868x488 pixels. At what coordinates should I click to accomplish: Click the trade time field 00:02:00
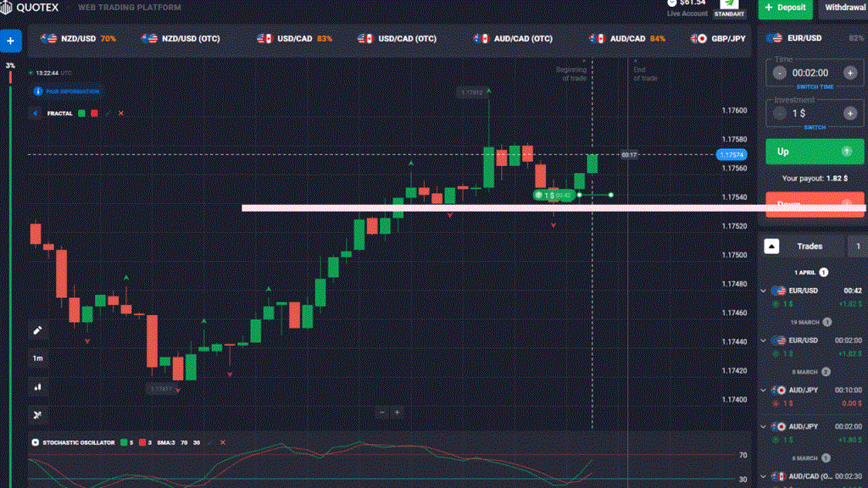pyautogui.click(x=810, y=73)
